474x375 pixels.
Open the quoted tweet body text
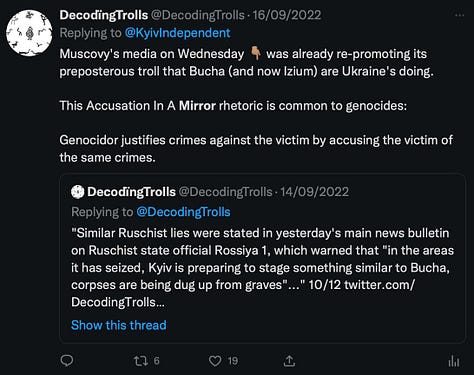(262, 267)
